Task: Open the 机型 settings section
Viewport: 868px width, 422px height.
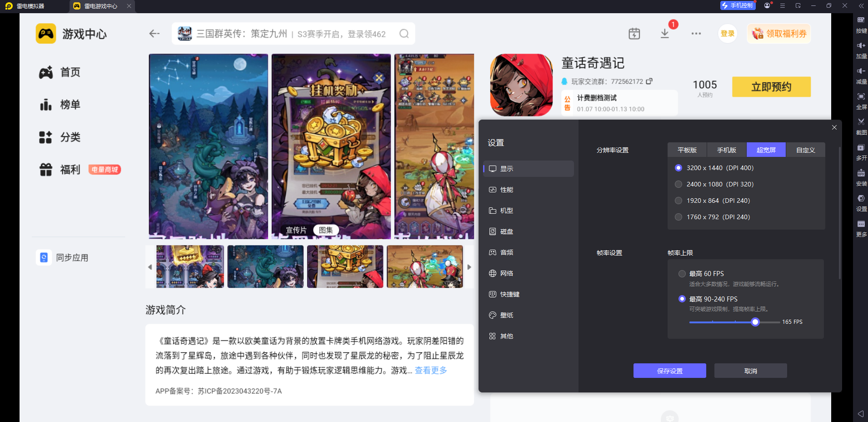Action: [529, 211]
